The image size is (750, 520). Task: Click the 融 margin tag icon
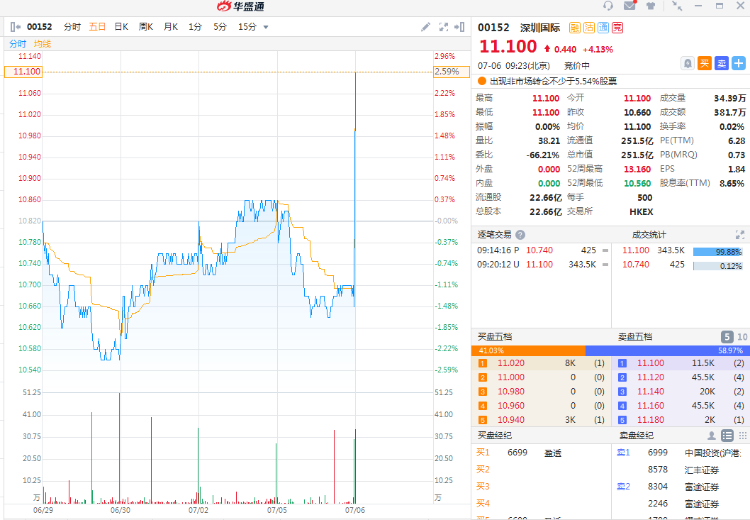click(x=574, y=28)
